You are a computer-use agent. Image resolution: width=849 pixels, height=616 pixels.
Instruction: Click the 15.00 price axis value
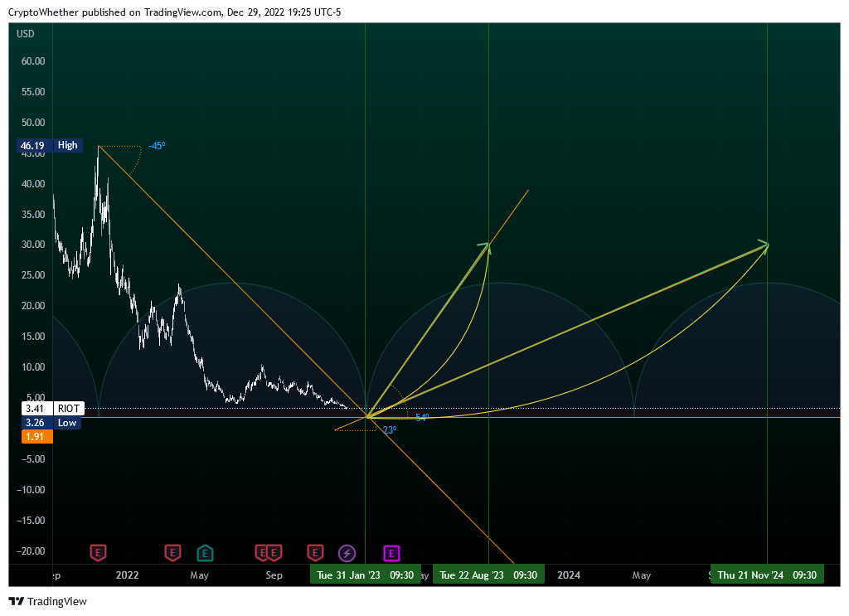[x=33, y=336]
